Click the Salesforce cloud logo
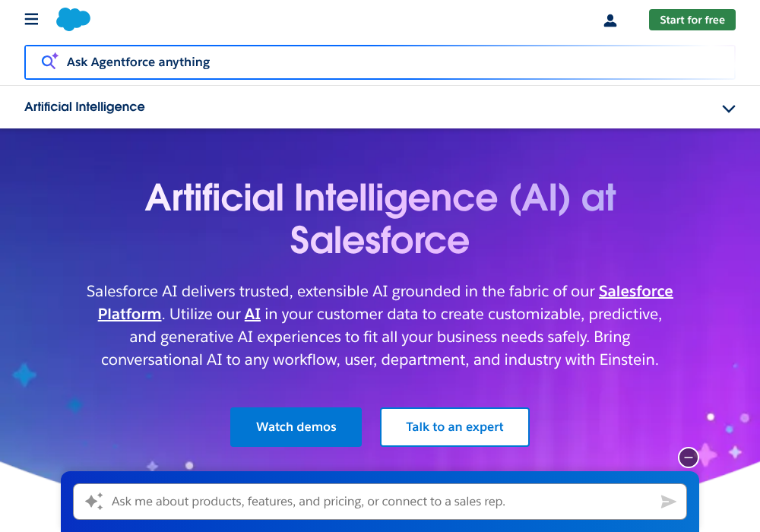The height and width of the screenshot is (532, 760). 73,19
